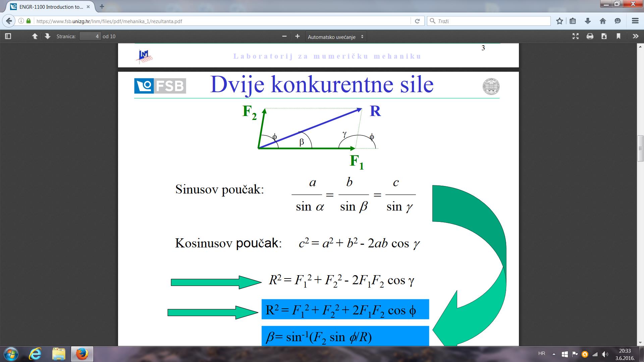
Task: Download the PDF file
Action: click(x=604, y=36)
